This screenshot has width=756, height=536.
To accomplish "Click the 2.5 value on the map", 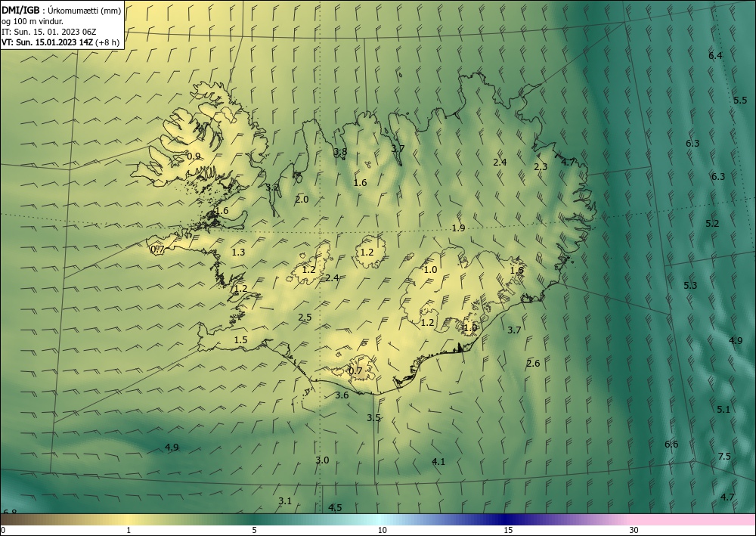I will click(305, 318).
